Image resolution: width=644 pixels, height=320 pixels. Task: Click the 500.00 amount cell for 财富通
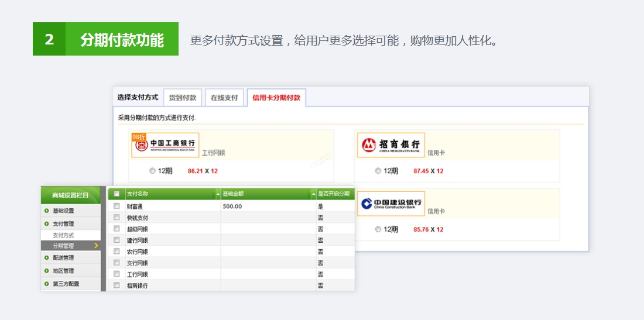[232, 207]
